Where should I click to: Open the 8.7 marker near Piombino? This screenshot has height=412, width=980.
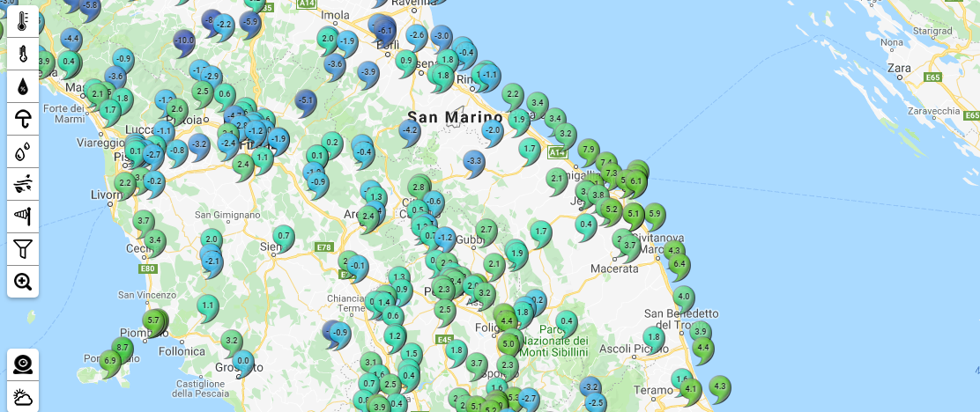[x=122, y=349]
